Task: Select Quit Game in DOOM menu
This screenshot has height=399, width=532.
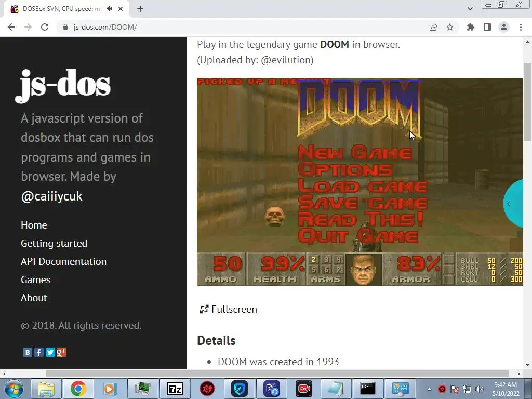Action: pos(358,236)
